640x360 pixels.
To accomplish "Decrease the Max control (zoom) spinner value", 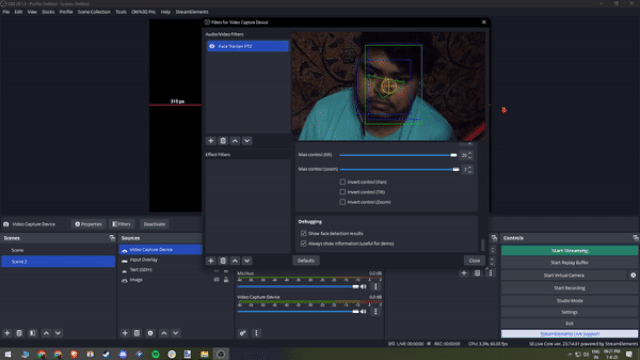I will (470, 171).
